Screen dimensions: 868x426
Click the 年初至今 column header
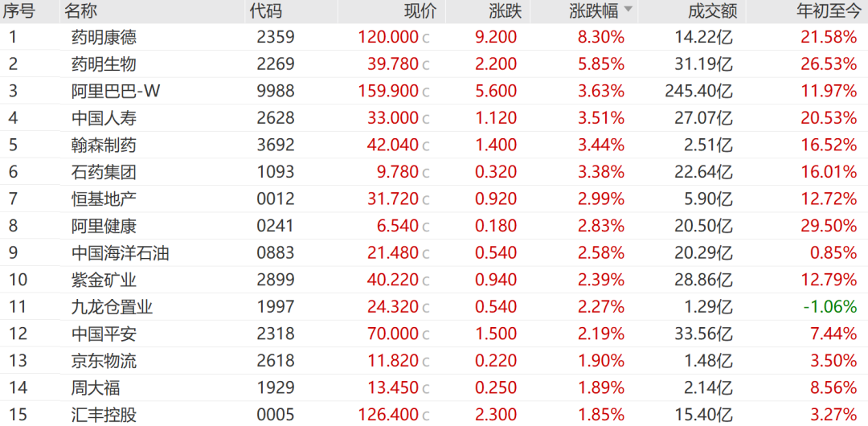826,11
